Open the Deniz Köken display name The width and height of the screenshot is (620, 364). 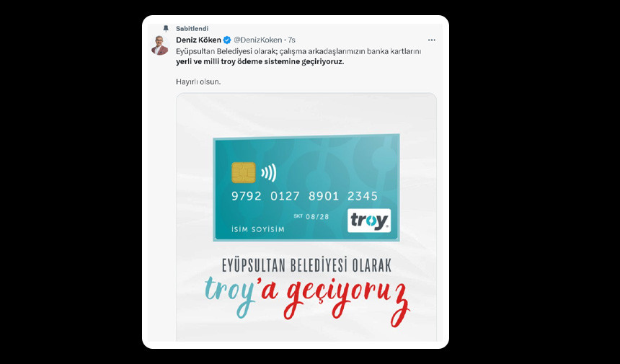coord(198,40)
